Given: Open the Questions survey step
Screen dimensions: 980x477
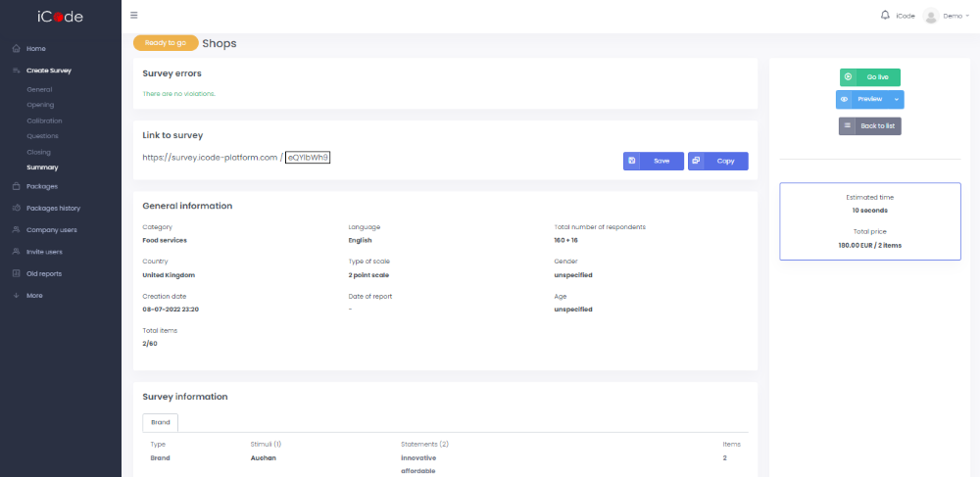Looking at the screenshot, I should click(42, 136).
